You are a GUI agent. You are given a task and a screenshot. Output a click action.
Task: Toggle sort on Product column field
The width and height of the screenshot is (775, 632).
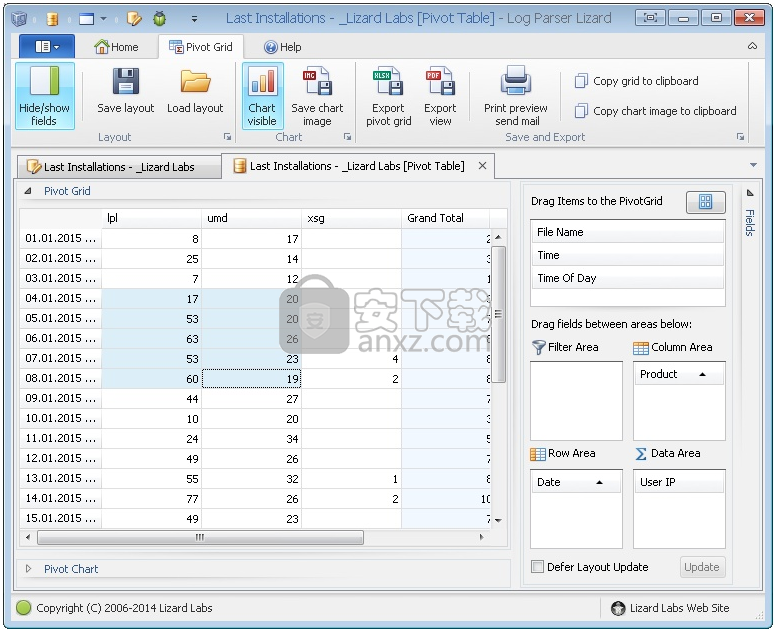tap(679, 374)
